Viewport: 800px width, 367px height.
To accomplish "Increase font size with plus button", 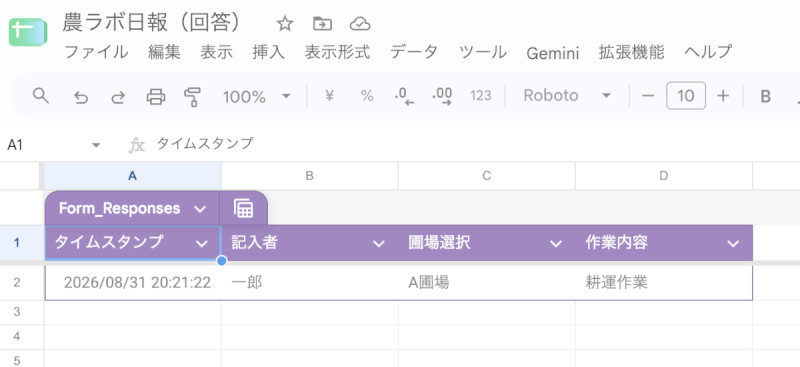I will [723, 95].
